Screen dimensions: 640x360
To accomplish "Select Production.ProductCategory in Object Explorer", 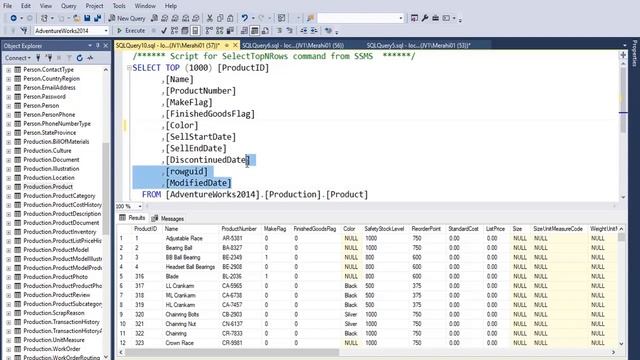I will tap(59, 196).
